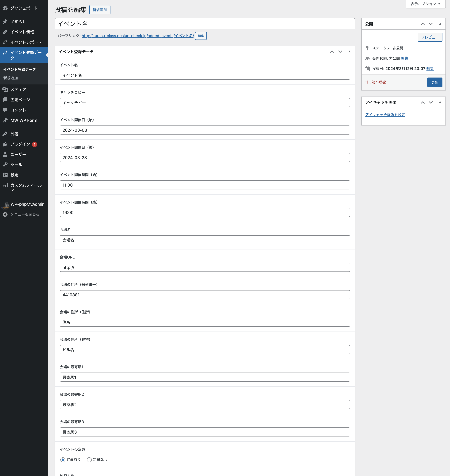Click the カスタムフィールド table icon

5,185
